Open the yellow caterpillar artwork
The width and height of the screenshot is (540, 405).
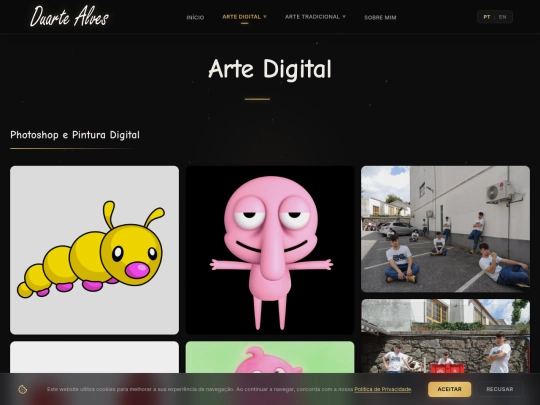click(x=94, y=250)
